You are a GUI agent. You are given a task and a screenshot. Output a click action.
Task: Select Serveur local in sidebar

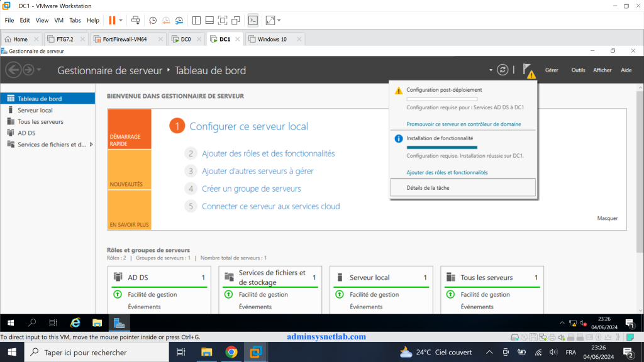(x=48, y=110)
